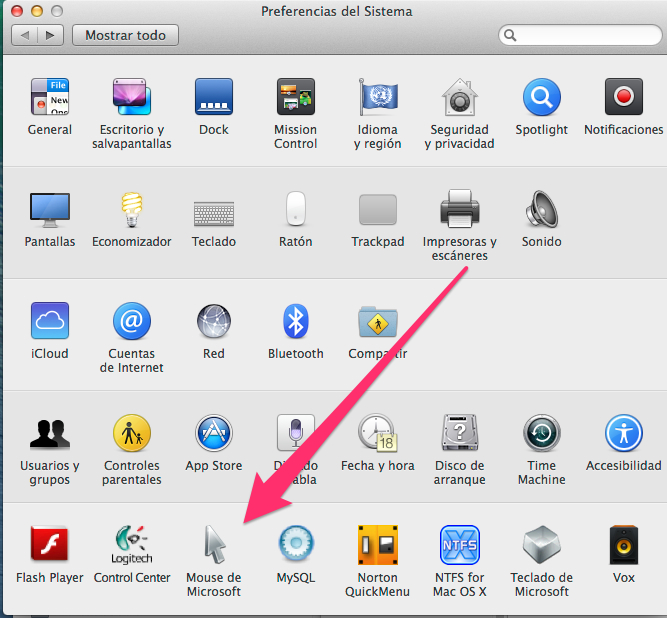The width and height of the screenshot is (667, 618).
Task: Open Cuentas de Internet pane
Action: click(131, 321)
